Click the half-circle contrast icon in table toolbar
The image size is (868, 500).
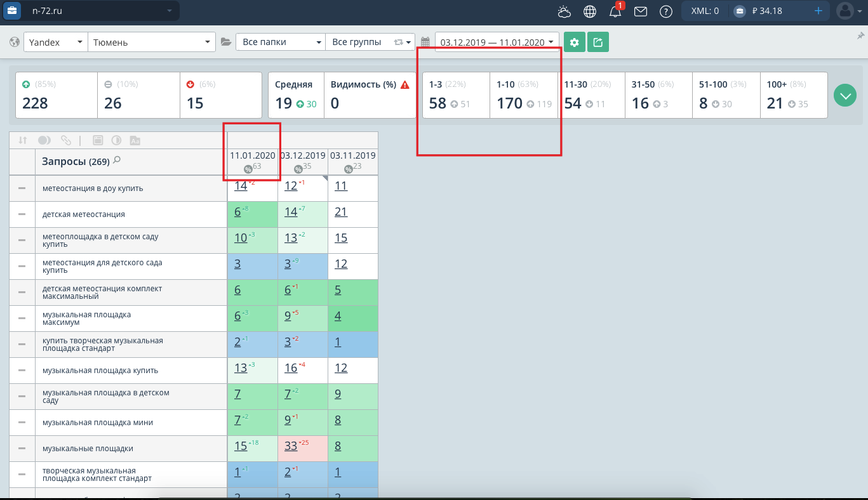coord(116,140)
